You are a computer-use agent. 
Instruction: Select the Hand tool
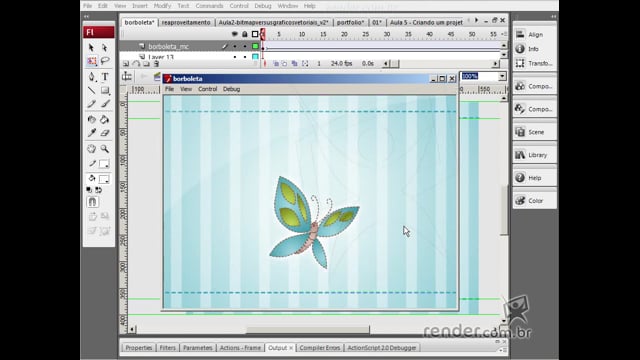click(91, 149)
